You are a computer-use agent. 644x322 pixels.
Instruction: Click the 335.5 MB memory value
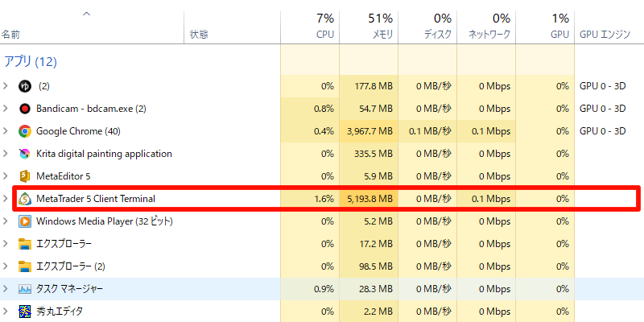(x=373, y=154)
